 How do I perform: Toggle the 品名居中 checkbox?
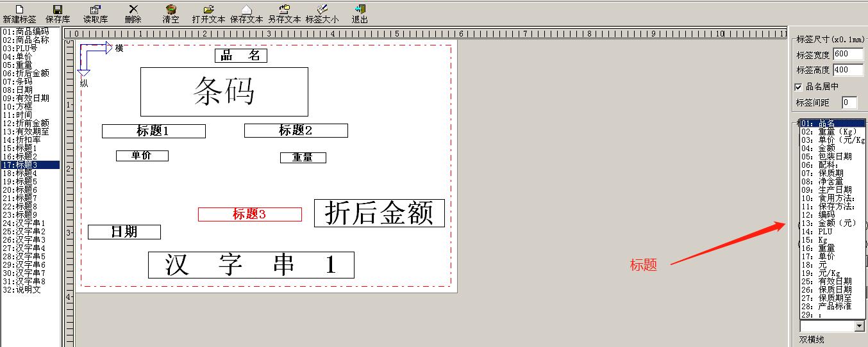799,86
